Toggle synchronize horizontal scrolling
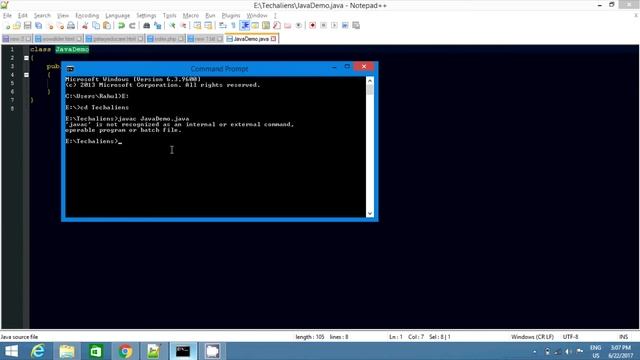Viewport: 640px width, 360px height. point(208,26)
